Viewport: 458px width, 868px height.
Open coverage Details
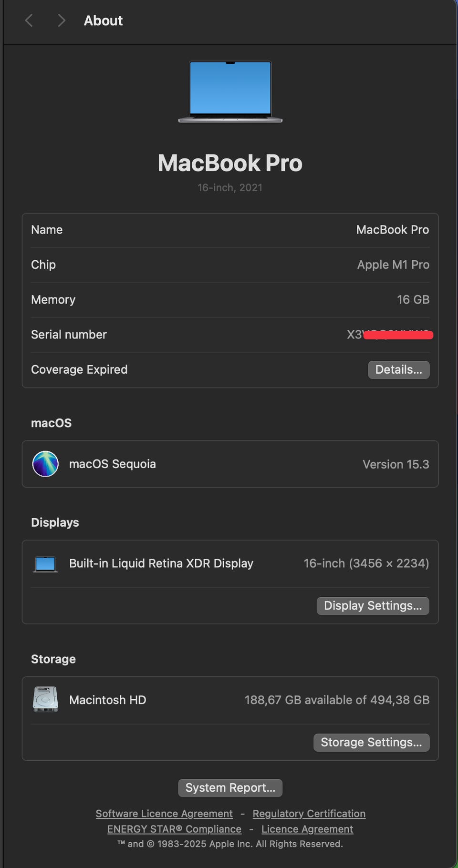[x=398, y=370]
